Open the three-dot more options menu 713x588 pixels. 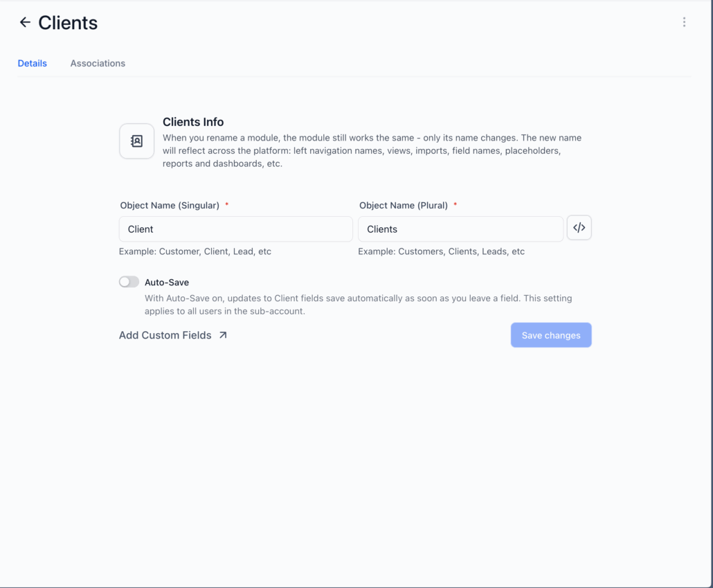684,22
